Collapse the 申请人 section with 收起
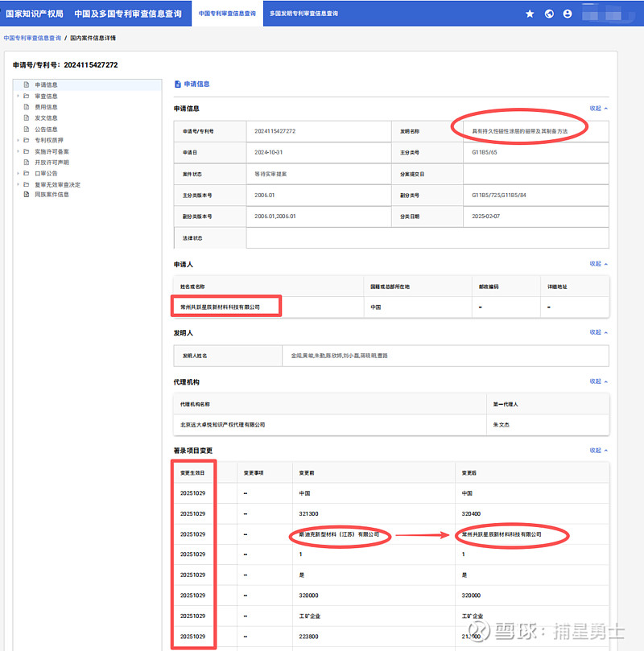 click(x=598, y=263)
